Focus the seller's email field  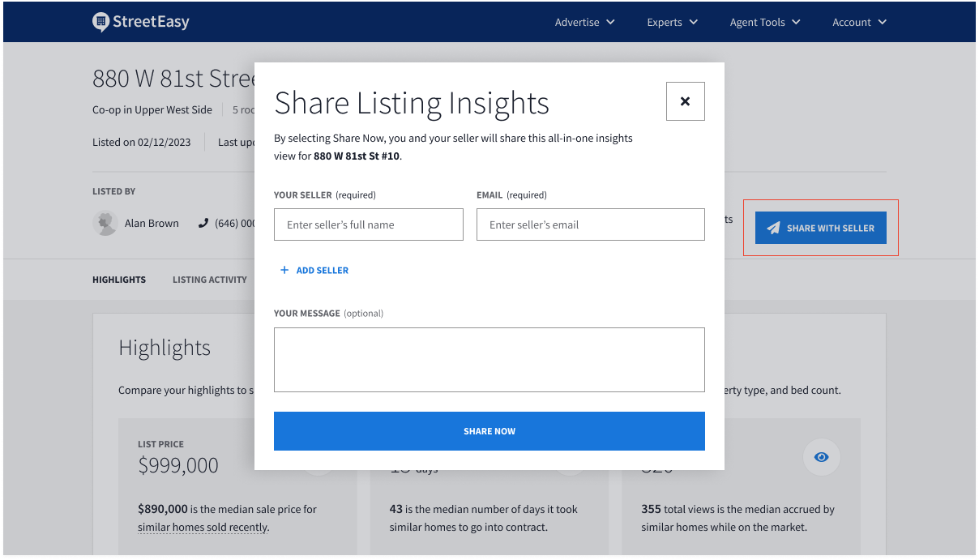coord(591,224)
